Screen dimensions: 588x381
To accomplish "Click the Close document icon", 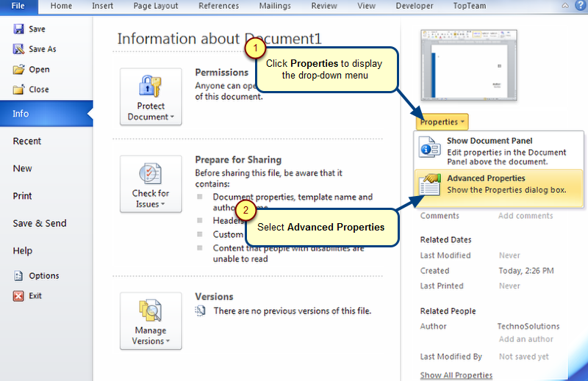I will pyautogui.click(x=18, y=90).
